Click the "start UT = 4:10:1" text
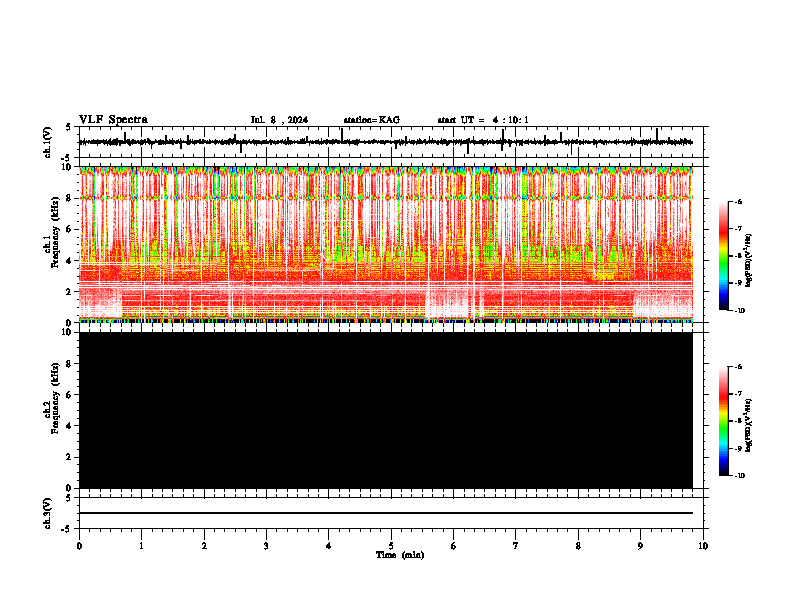 coord(483,120)
